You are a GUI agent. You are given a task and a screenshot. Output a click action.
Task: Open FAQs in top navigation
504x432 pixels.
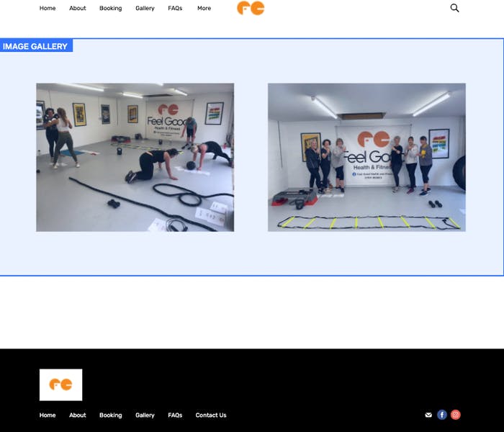[x=175, y=9]
